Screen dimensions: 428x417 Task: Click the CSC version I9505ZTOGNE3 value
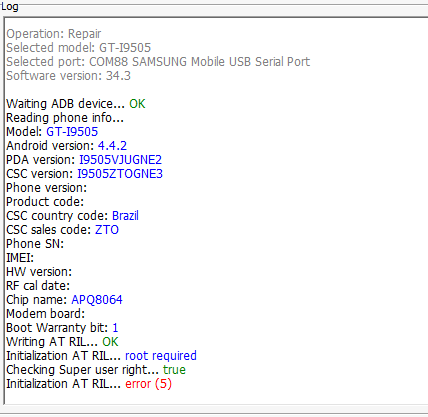pyautogui.click(x=120, y=174)
